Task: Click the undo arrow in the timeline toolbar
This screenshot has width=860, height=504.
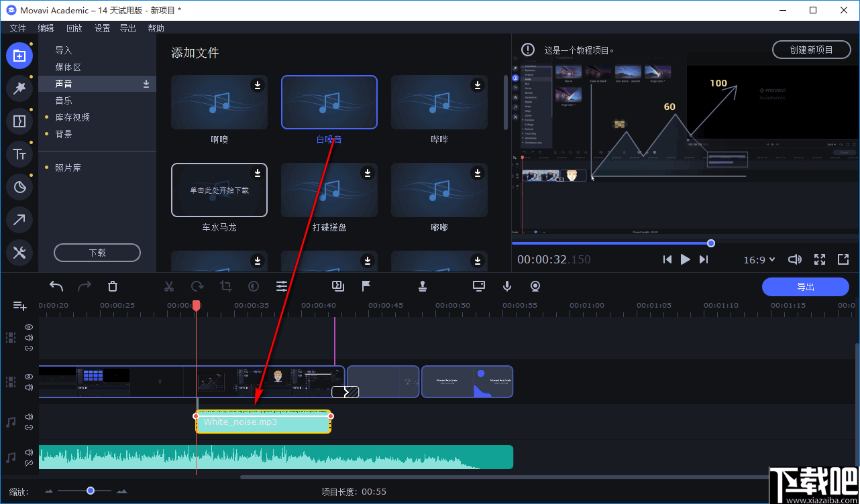Action: [x=56, y=286]
